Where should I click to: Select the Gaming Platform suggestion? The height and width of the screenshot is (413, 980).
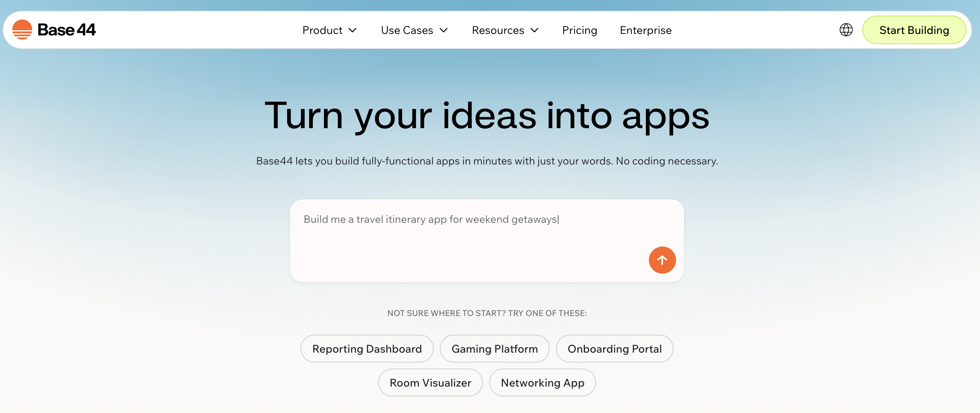coord(494,349)
